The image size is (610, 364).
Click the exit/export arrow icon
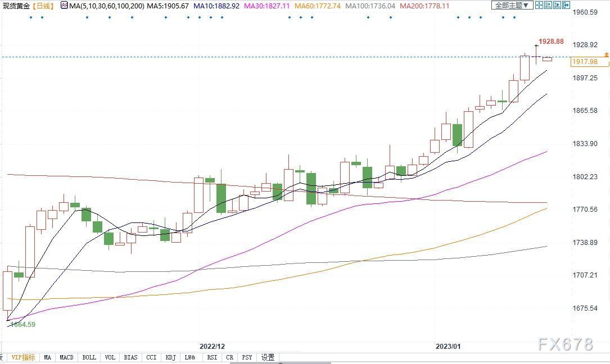click(x=566, y=6)
